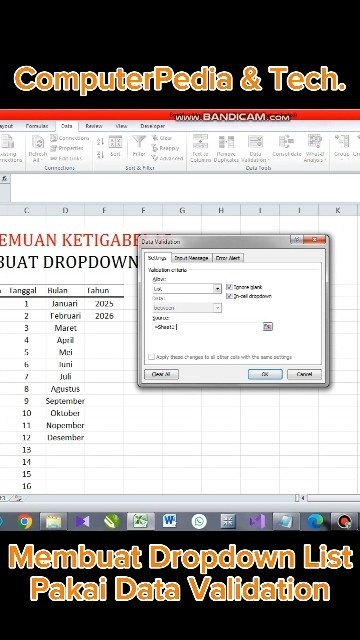Click the Properties ribbon icon
360x640 pixels.
[67, 148]
